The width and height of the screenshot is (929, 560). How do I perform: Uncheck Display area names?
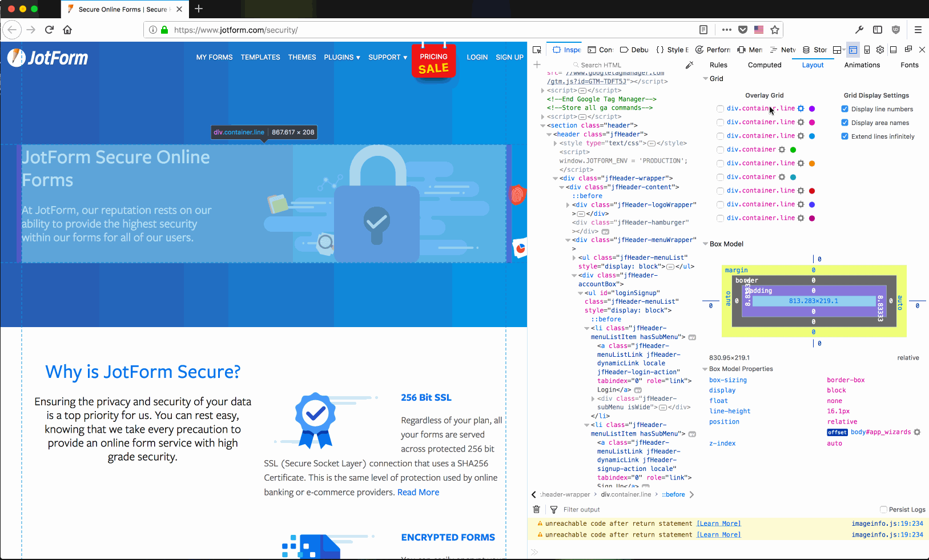click(x=844, y=123)
